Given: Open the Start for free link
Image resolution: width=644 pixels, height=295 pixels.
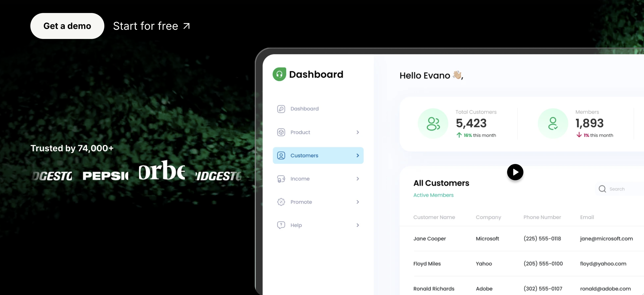Looking at the screenshot, I should (x=152, y=26).
